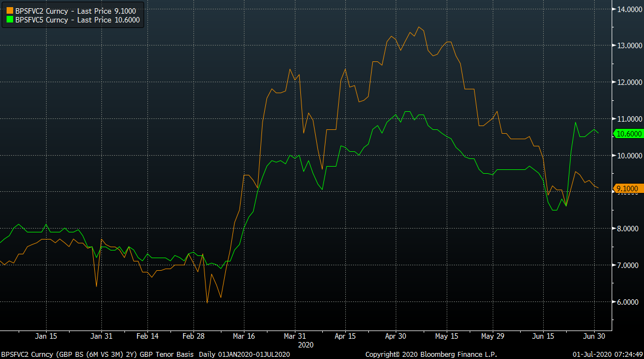Expand the Apr 30 date marker
The image size is (644, 359).
tap(396, 337)
